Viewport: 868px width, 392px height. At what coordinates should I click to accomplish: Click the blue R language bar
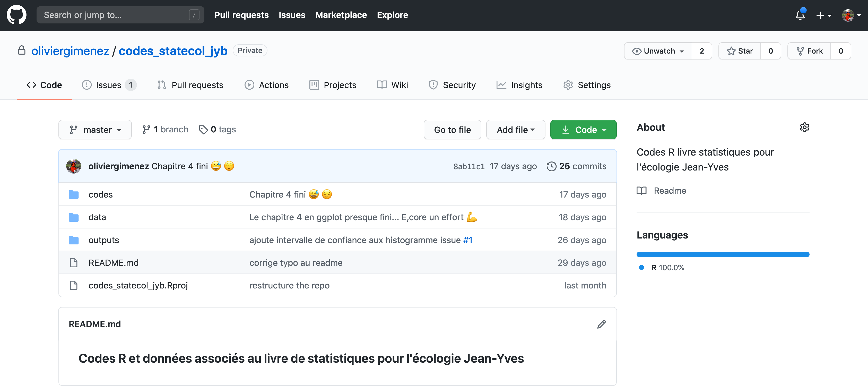point(723,254)
